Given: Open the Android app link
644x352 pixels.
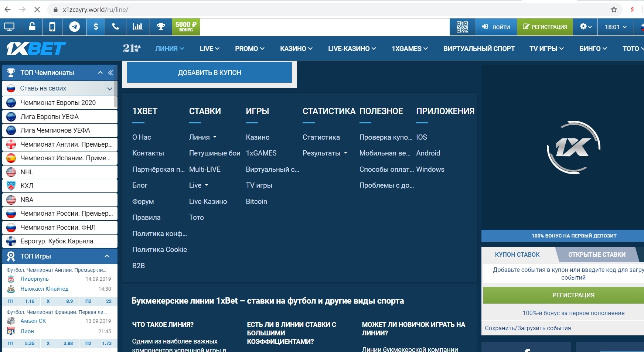Looking at the screenshot, I should click(x=428, y=153).
